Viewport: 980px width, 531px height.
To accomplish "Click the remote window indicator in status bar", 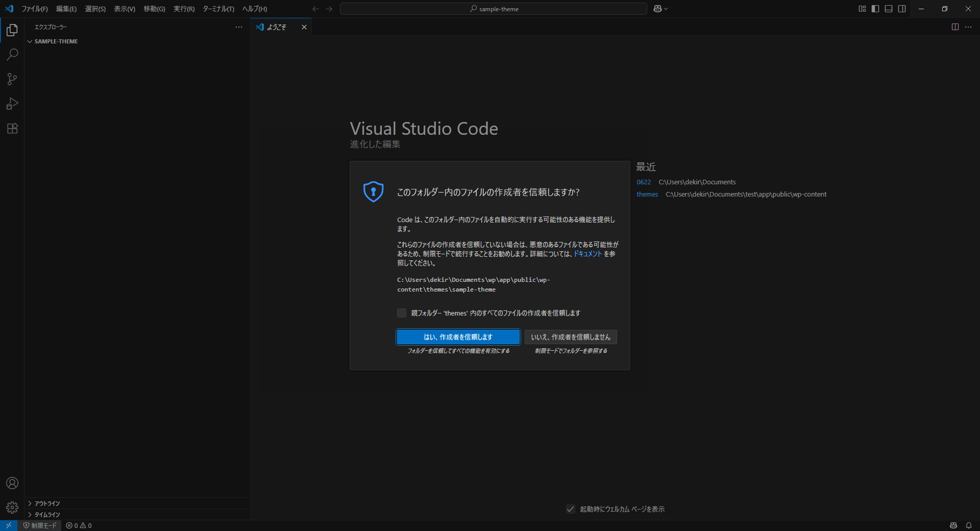I will click(x=9, y=525).
